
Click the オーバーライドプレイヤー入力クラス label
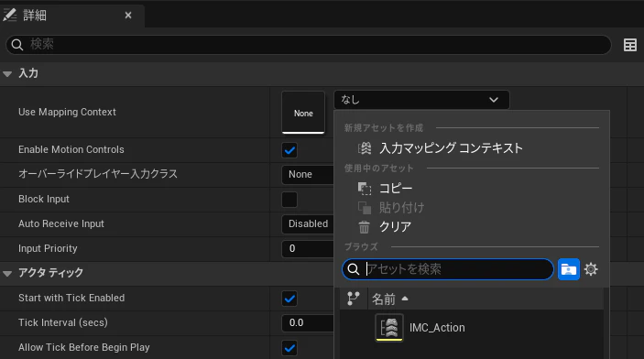98,174
